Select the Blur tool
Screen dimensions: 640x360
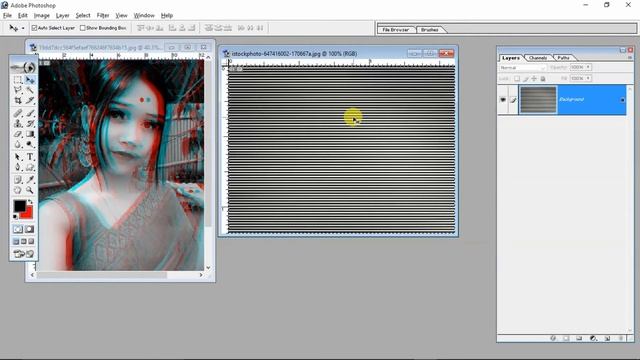[18, 144]
